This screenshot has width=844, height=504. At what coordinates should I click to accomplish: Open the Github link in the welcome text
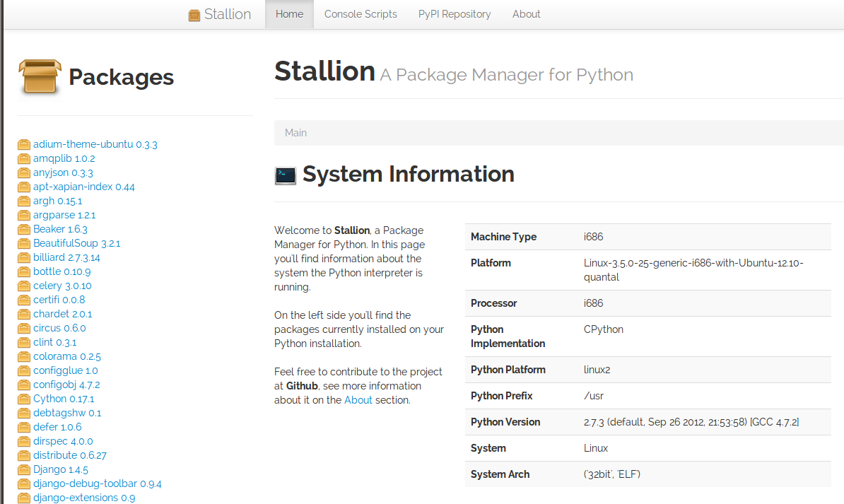pyautogui.click(x=302, y=386)
